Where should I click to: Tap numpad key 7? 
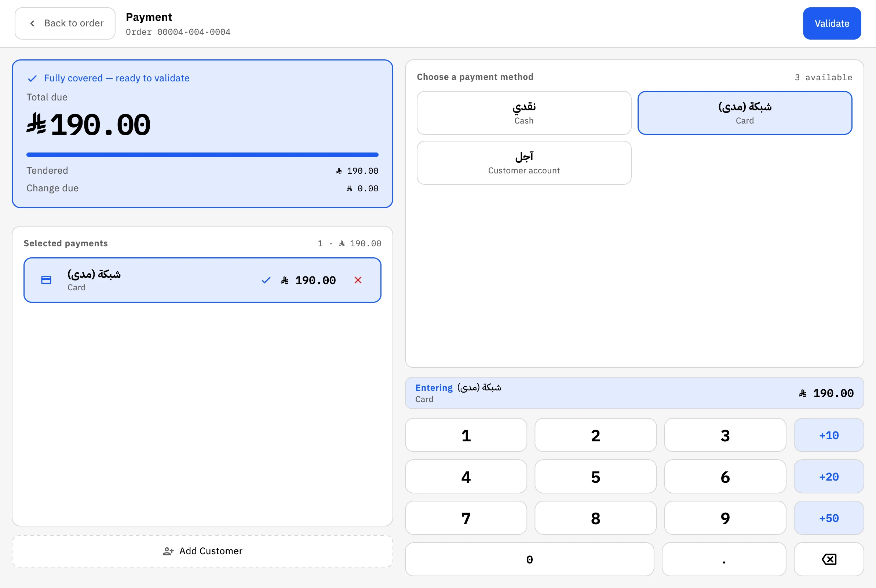(466, 518)
